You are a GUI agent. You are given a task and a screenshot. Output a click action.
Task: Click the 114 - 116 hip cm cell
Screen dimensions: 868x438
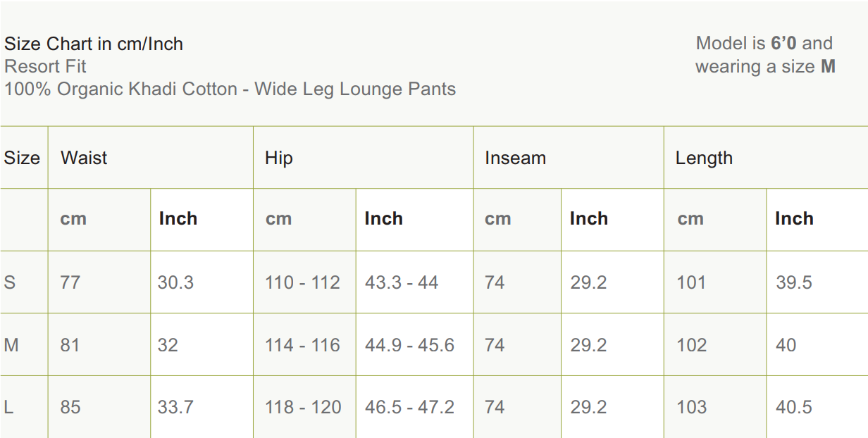click(302, 345)
